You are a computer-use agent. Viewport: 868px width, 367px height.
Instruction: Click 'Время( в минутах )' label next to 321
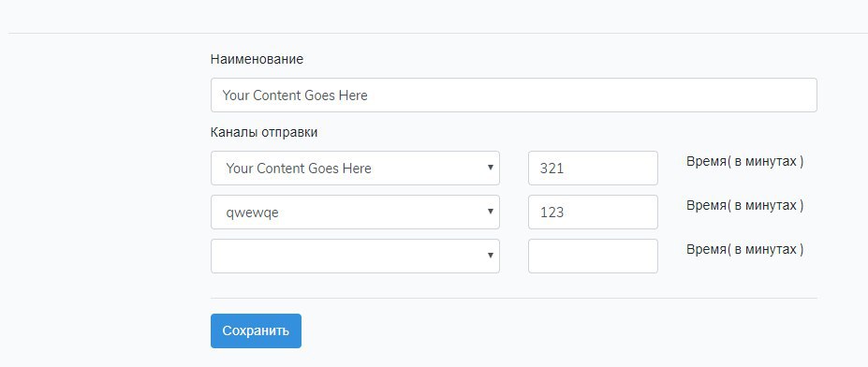744,162
